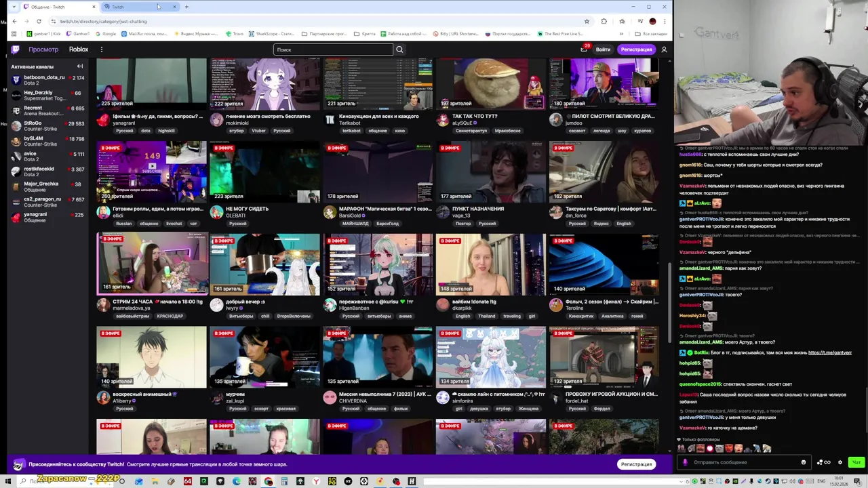Open the channel points icon beside chat settings

click(823, 462)
